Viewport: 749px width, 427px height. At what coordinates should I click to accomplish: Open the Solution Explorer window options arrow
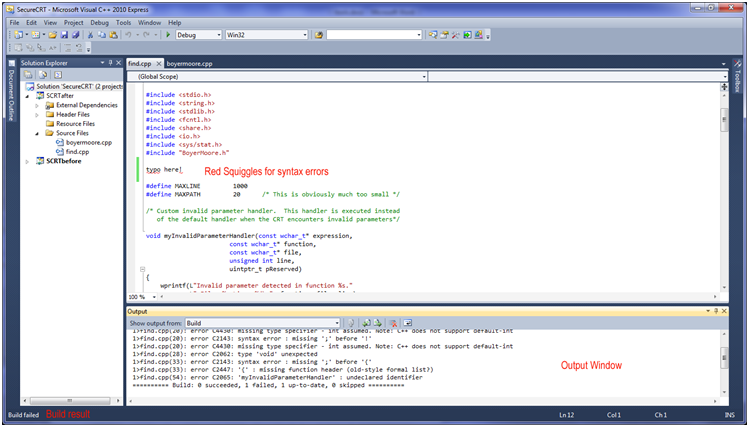102,63
